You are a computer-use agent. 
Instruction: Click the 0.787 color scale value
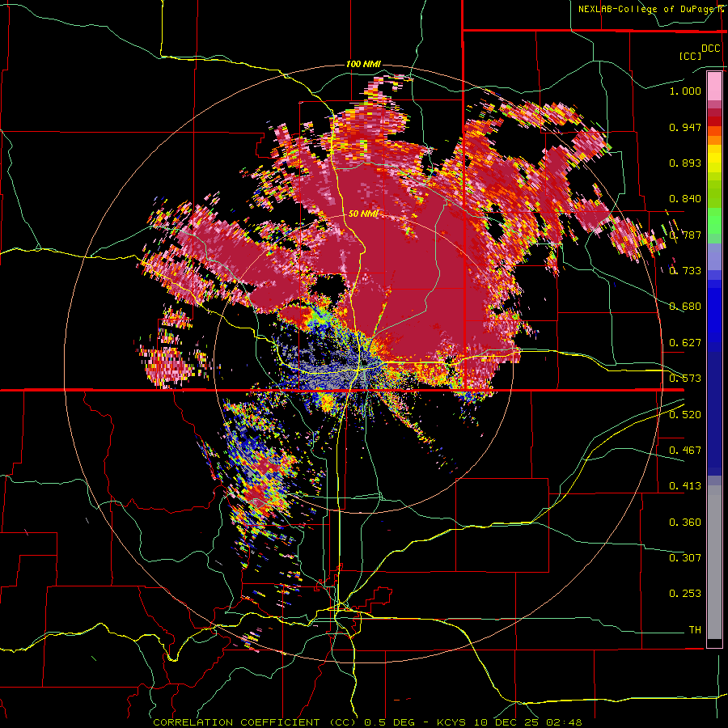click(685, 235)
